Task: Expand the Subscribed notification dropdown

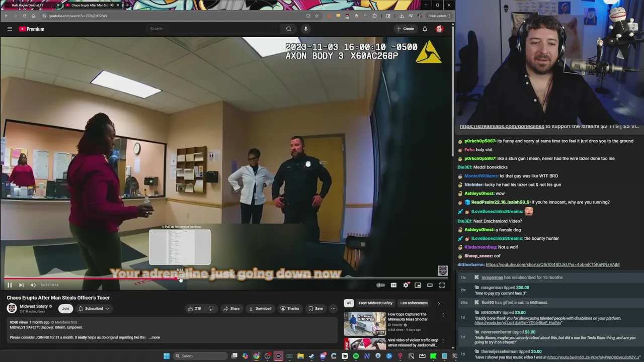Action: tap(94, 308)
